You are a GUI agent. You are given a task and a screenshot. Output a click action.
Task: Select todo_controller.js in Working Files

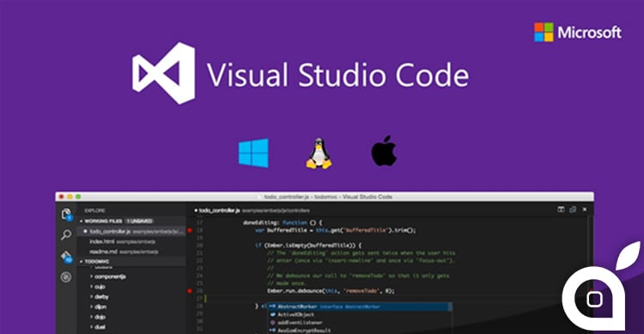tap(131, 231)
